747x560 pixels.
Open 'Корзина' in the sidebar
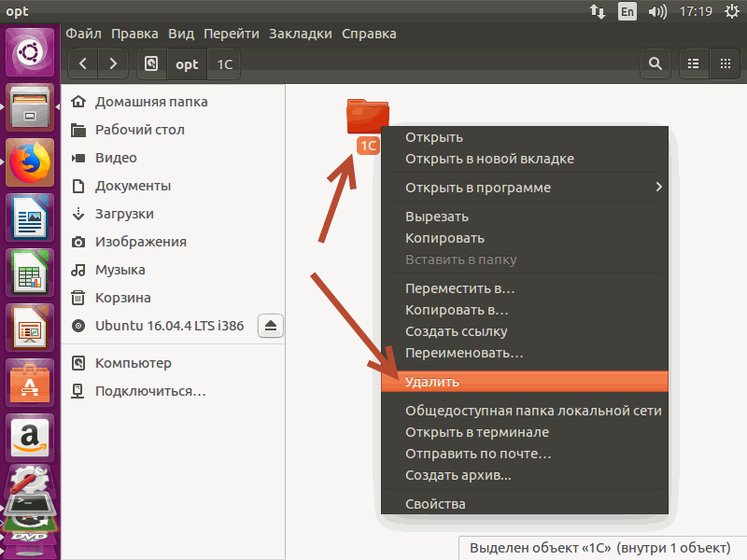click(x=122, y=298)
